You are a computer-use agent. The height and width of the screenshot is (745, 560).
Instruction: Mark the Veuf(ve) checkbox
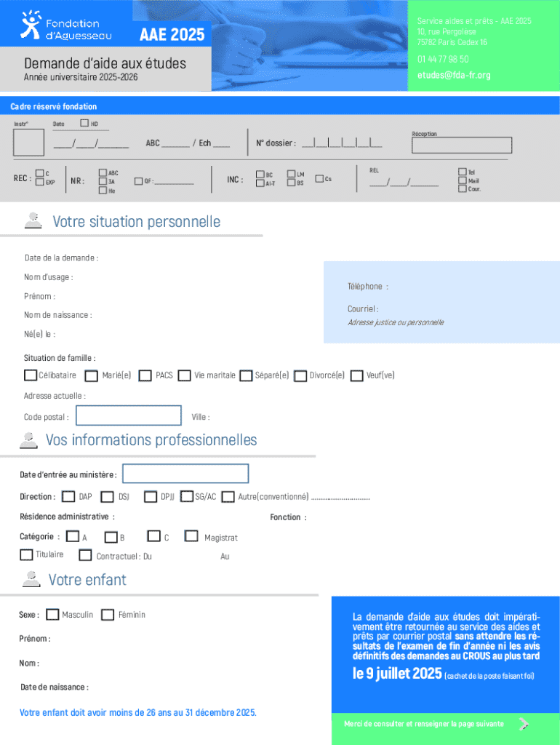(x=356, y=376)
